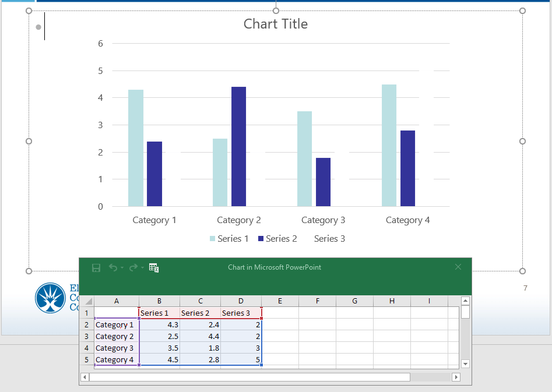Image resolution: width=552 pixels, height=392 pixels.
Task: Select column B header
Action: 160,301
